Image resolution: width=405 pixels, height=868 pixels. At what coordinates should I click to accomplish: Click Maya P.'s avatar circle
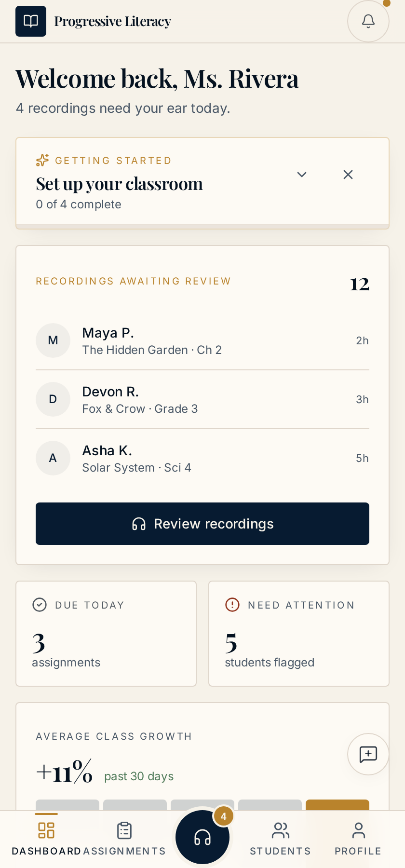(53, 340)
